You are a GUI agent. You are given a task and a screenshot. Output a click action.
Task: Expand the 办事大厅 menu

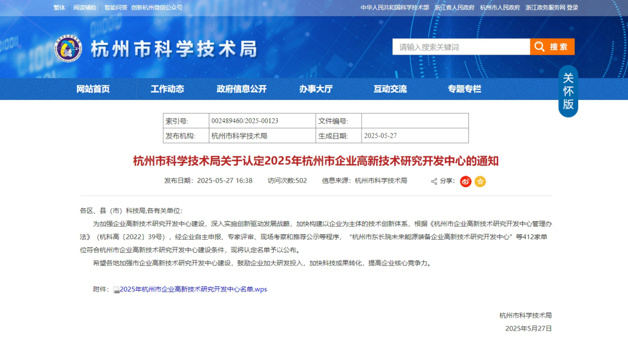pos(316,89)
